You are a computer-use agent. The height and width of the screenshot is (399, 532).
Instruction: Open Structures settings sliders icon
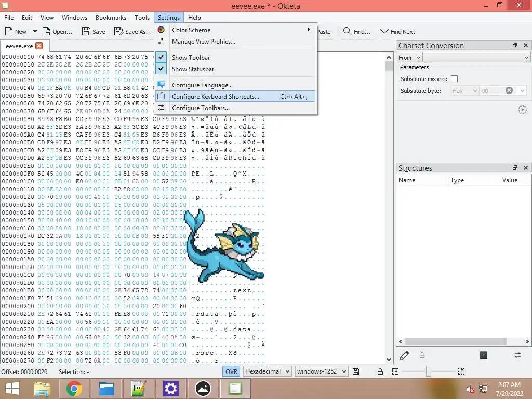pyautogui.click(x=517, y=355)
